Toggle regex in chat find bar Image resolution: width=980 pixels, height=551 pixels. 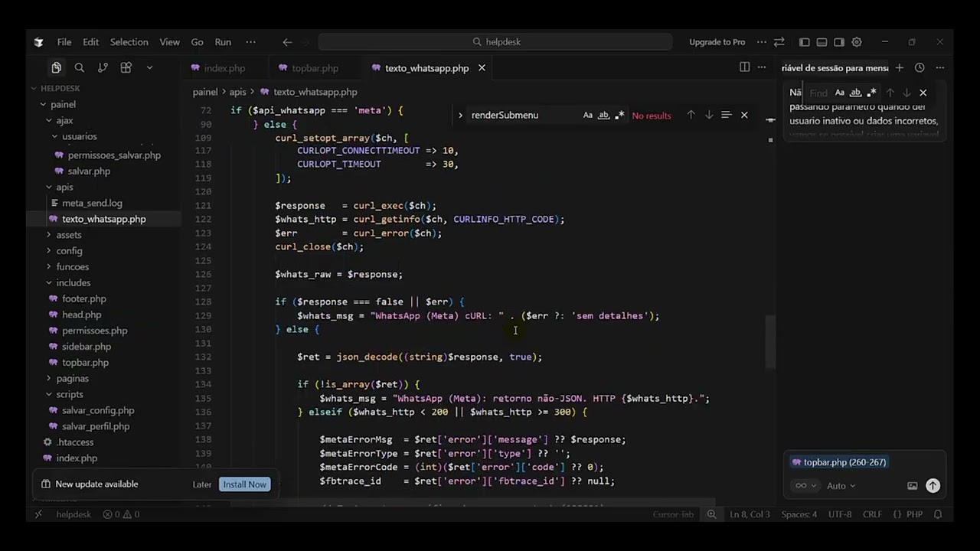pos(871,93)
